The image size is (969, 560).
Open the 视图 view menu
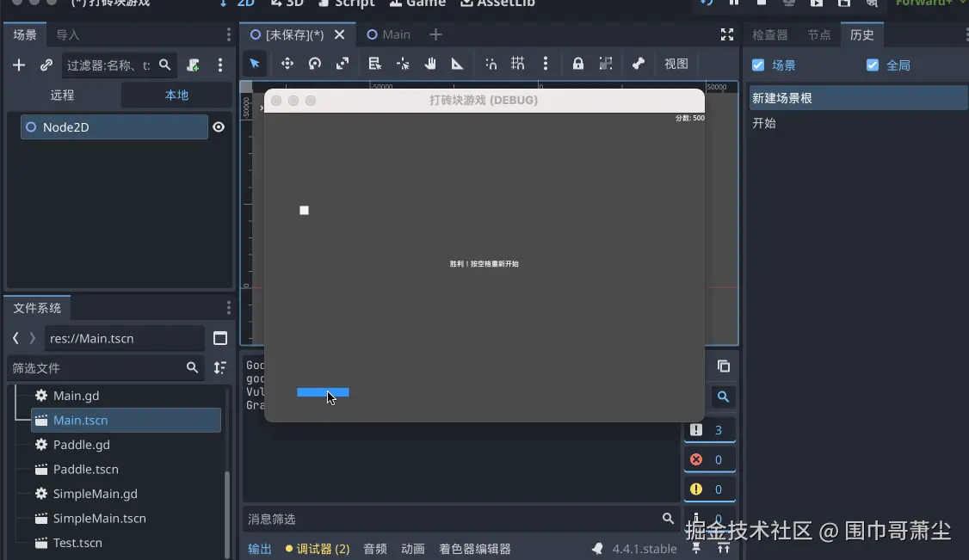(x=676, y=64)
